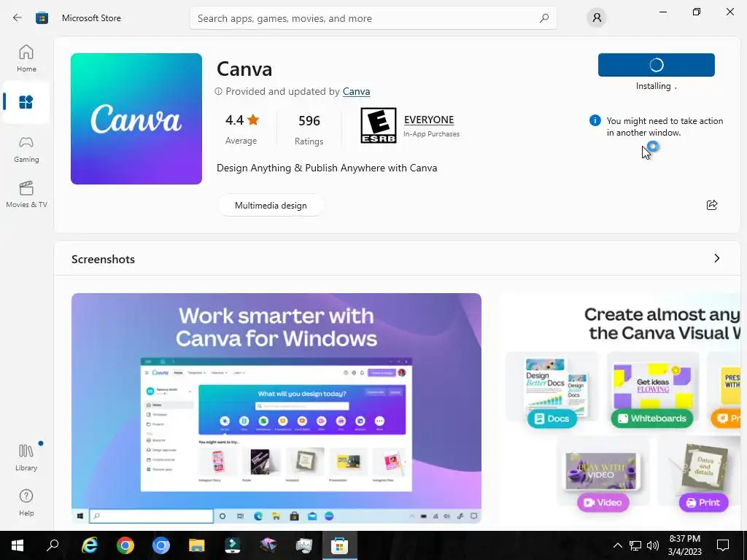
Task: Click the Canva app logo tile
Action: [x=136, y=119]
